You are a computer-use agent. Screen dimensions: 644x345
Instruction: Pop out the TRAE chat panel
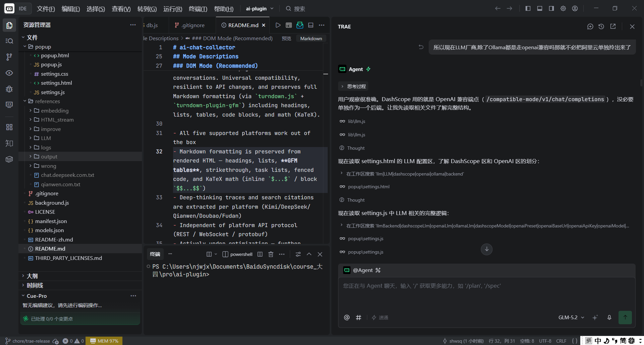point(613,26)
